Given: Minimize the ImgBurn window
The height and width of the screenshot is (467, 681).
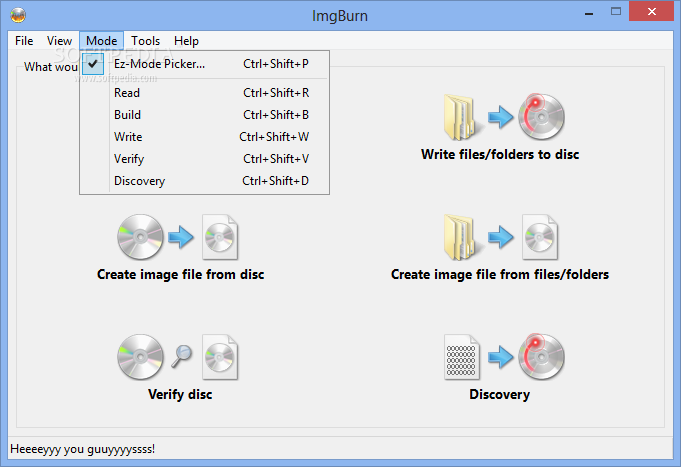Looking at the screenshot, I should click(x=589, y=12).
